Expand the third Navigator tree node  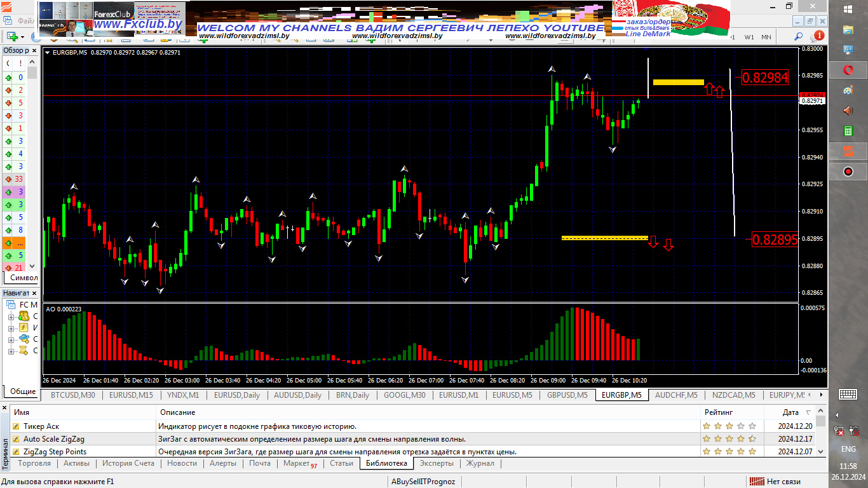[x=11, y=339]
